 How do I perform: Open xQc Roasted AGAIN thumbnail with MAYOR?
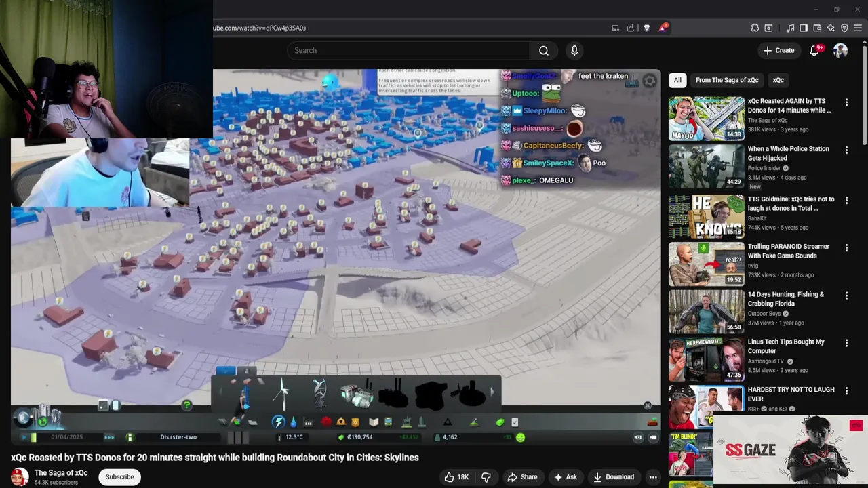coord(706,118)
